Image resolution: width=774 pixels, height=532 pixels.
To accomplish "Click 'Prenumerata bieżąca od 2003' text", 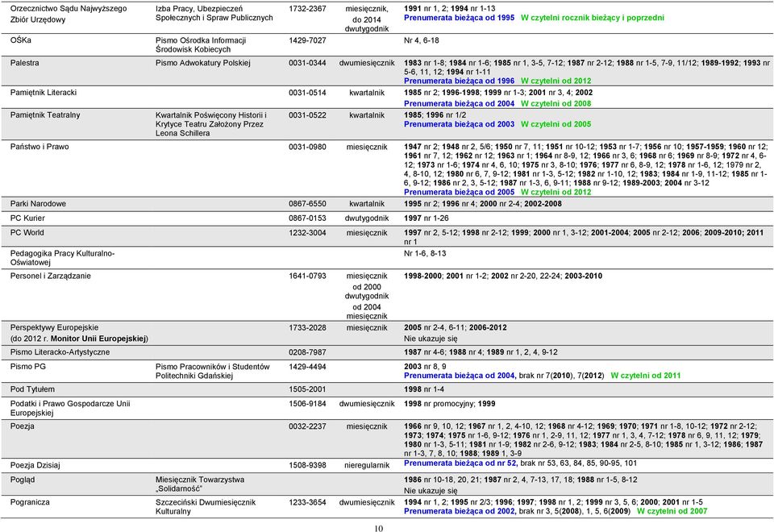I will pyautogui.click(x=459, y=124).
